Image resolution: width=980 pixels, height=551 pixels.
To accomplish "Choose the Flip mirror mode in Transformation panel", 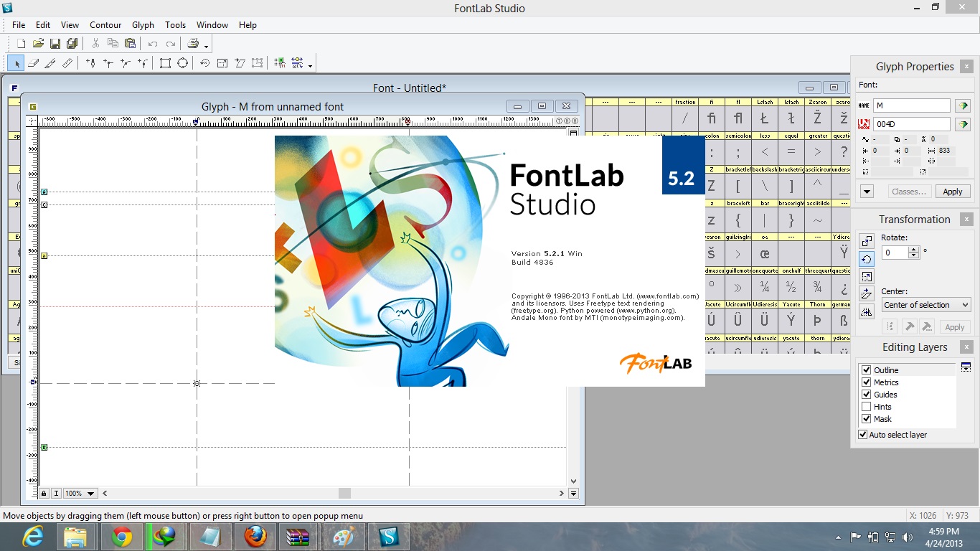I will pyautogui.click(x=867, y=311).
